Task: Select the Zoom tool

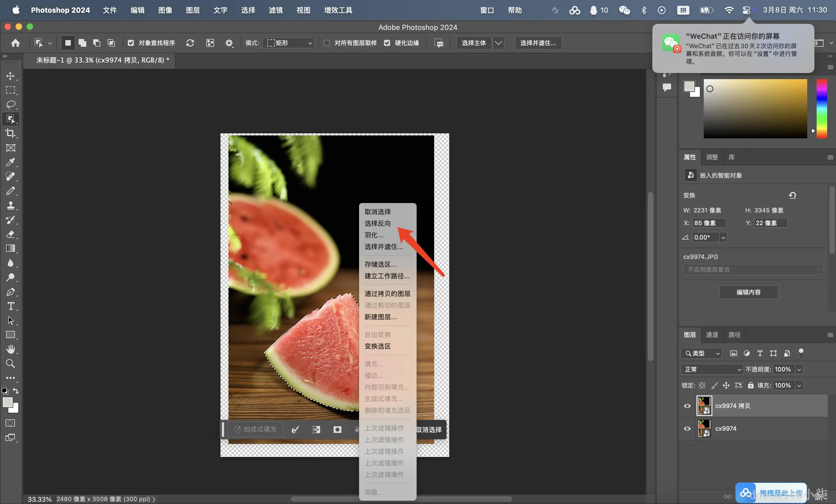Action: pyautogui.click(x=10, y=363)
